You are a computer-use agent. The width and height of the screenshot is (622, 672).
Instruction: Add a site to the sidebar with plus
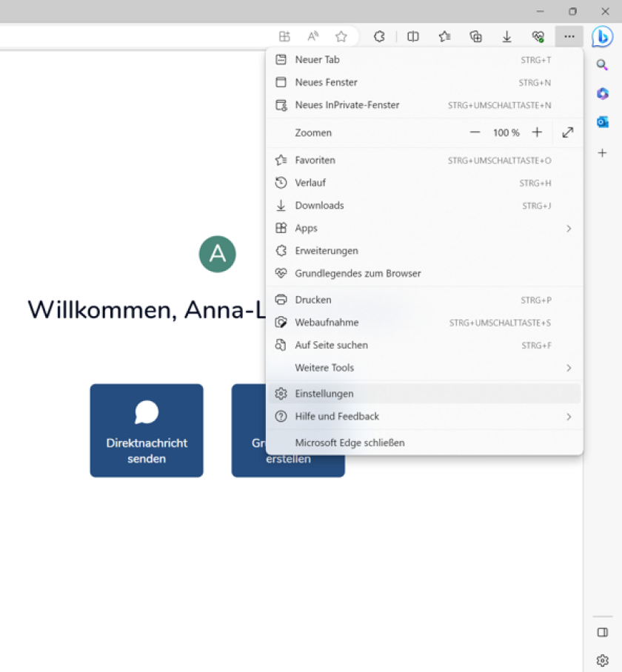pos(602,153)
